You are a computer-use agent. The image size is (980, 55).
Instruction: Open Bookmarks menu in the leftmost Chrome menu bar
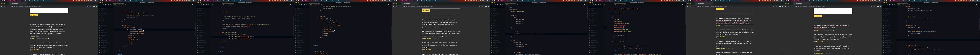click(x=28, y=1)
